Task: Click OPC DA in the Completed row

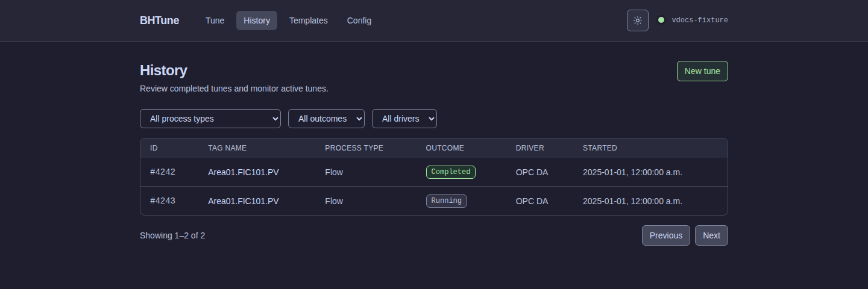Action: point(532,172)
